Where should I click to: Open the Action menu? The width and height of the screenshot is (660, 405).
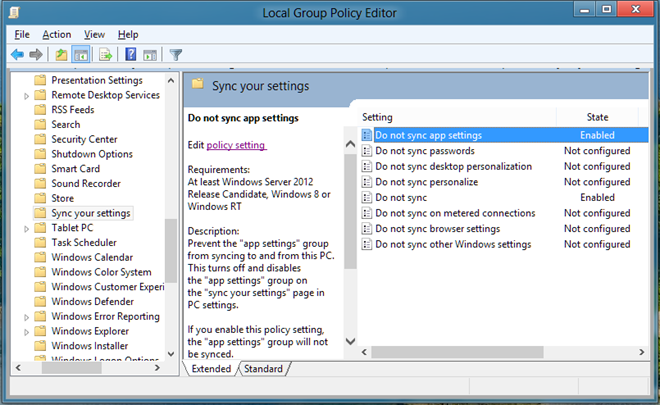pyautogui.click(x=56, y=34)
